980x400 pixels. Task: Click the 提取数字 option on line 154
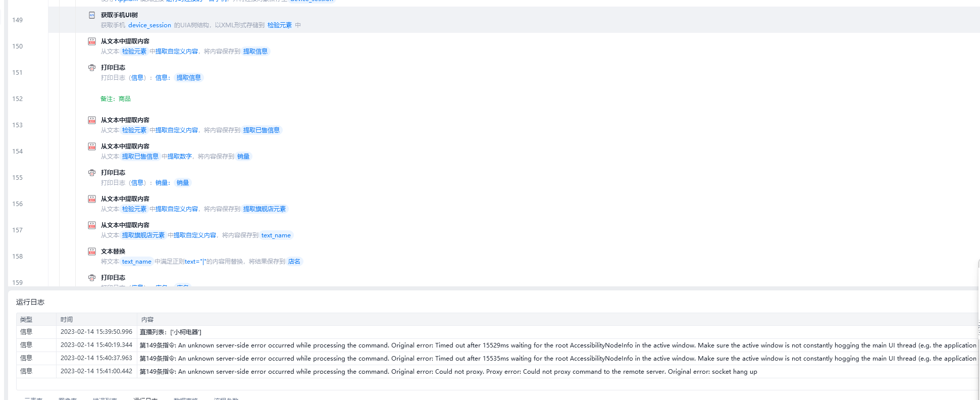pyautogui.click(x=180, y=157)
